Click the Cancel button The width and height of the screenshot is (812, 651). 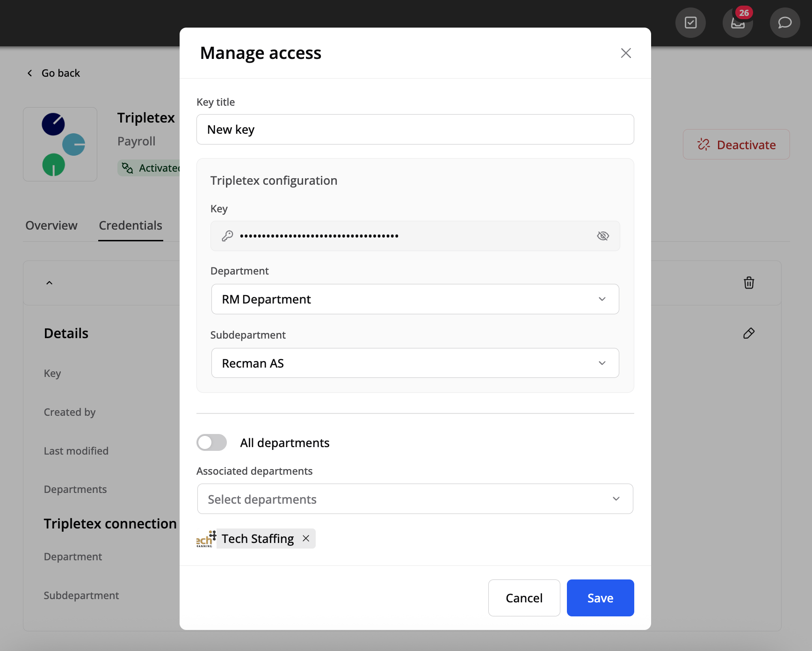pos(524,598)
